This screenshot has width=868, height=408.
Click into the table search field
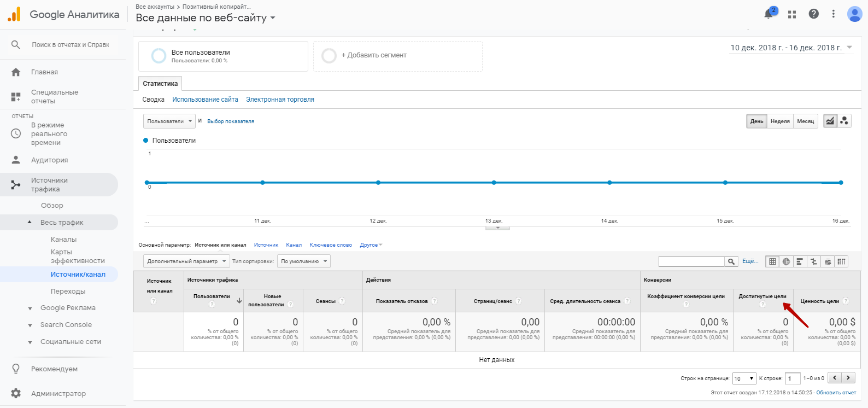coord(691,261)
